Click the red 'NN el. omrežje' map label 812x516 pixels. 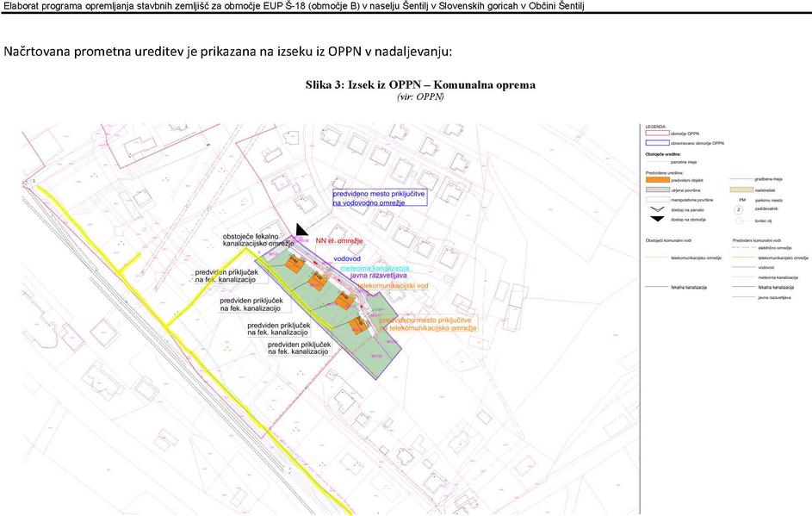[339, 241]
